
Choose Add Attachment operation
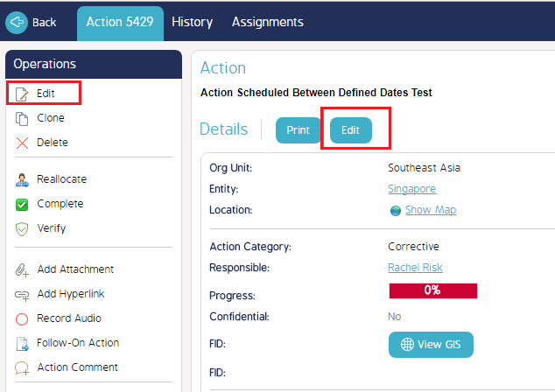[x=76, y=269]
